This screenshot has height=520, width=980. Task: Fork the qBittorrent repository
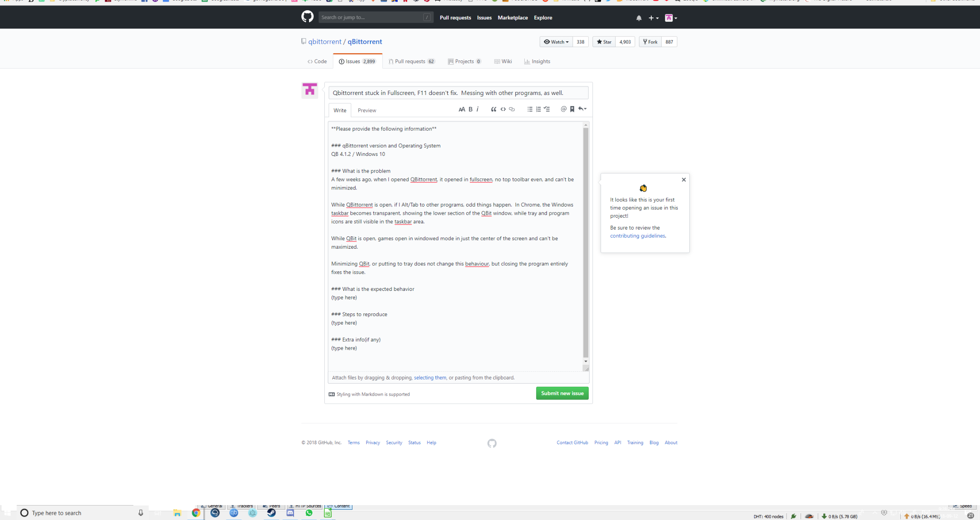tap(650, 42)
